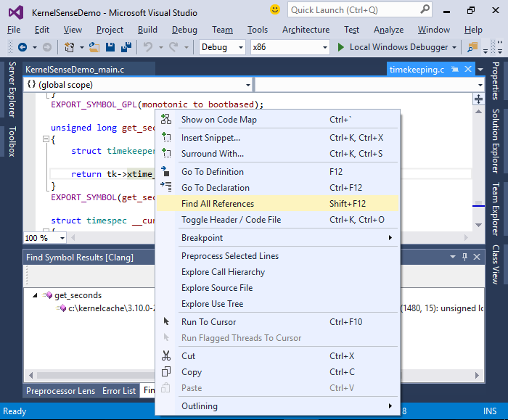Choose Find All References from the context menu
This screenshot has width=508, height=420.
click(x=278, y=203)
